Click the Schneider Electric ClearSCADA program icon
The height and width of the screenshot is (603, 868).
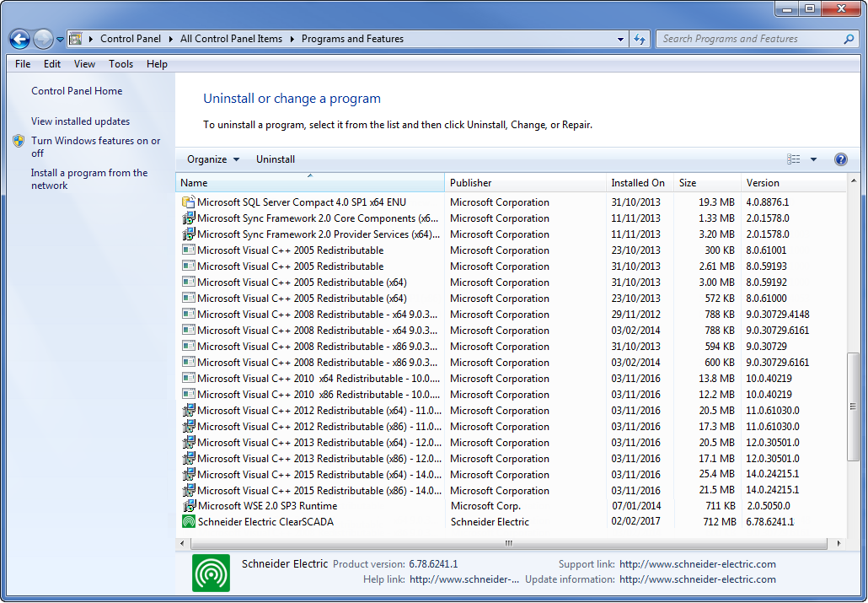[x=187, y=521]
